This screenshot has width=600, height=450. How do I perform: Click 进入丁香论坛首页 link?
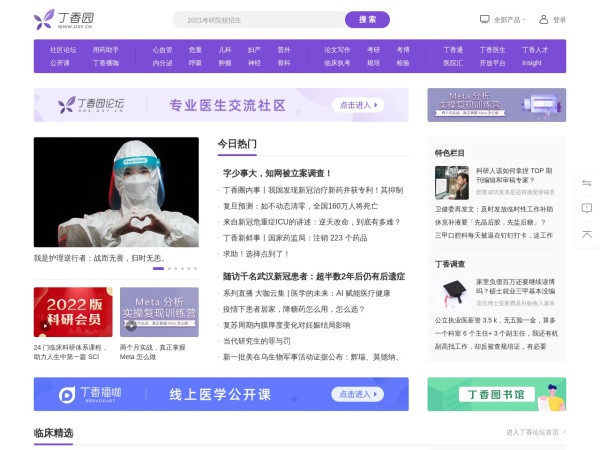(535, 432)
